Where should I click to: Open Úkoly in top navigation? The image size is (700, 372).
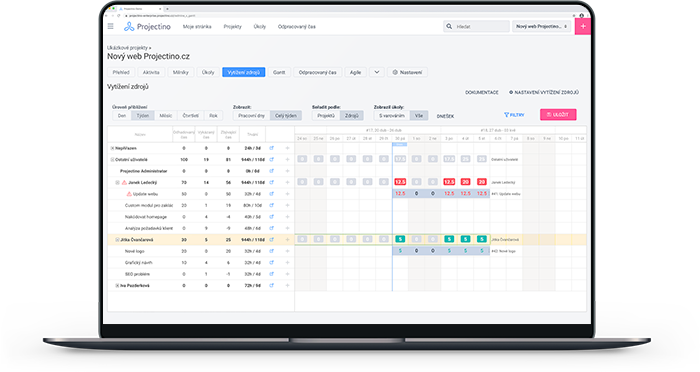point(259,27)
